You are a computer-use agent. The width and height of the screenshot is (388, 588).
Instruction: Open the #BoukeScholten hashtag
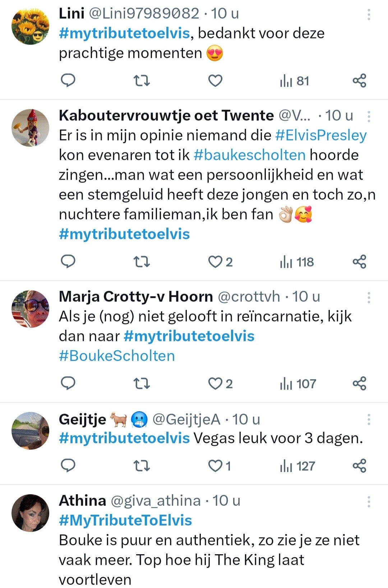(117, 356)
